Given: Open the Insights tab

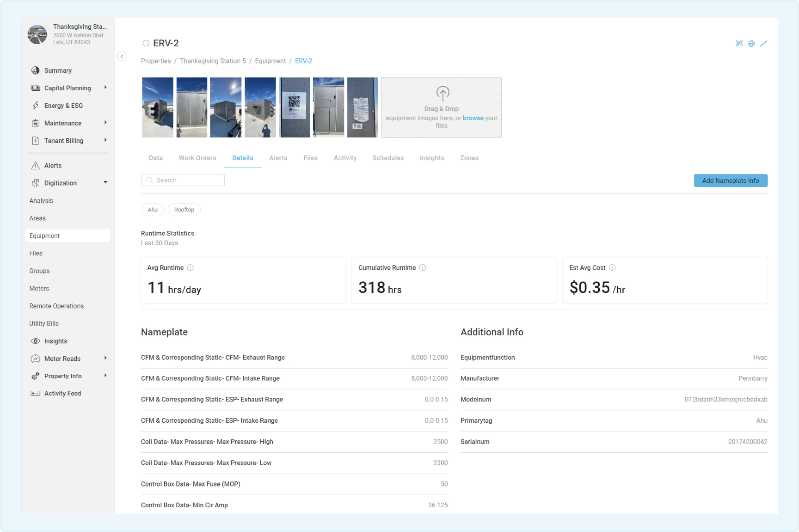Looking at the screenshot, I should pos(432,158).
